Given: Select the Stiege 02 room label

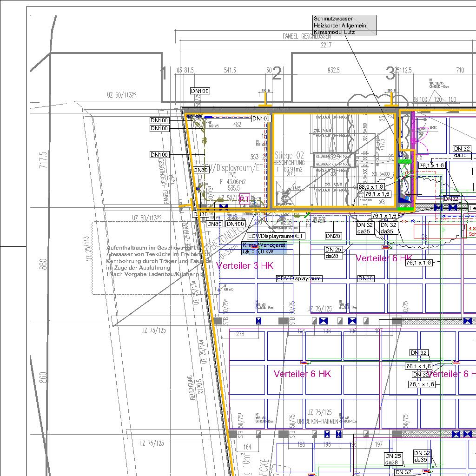Looking at the screenshot, I should click(x=289, y=155).
